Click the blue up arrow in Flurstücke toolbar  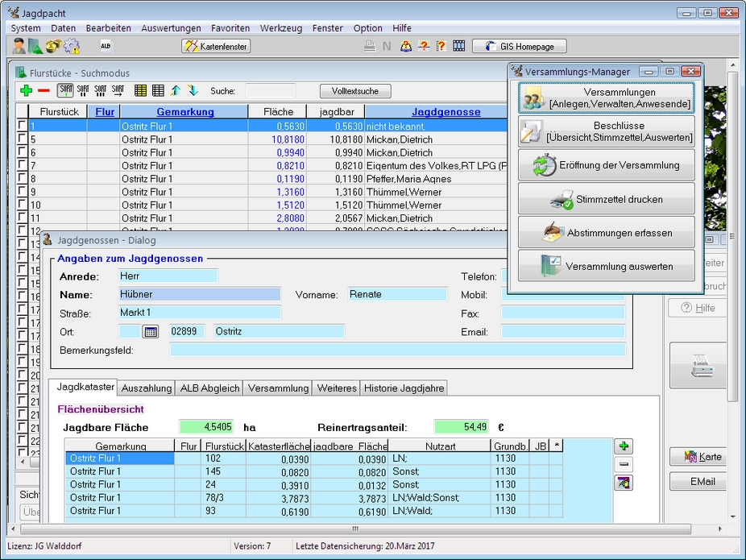pyautogui.click(x=176, y=91)
